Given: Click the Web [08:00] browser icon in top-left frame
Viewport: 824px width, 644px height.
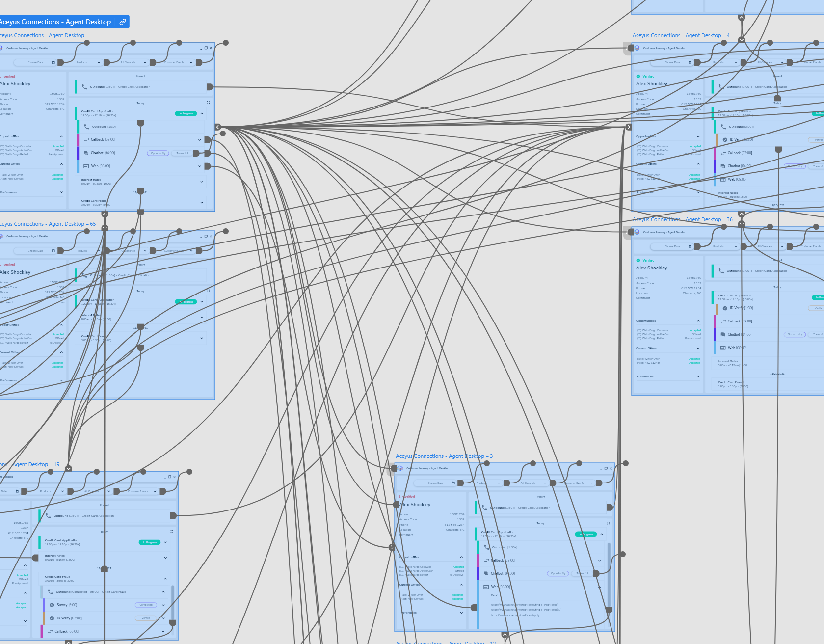Looking at the screenshot, I should coord(86,166).
